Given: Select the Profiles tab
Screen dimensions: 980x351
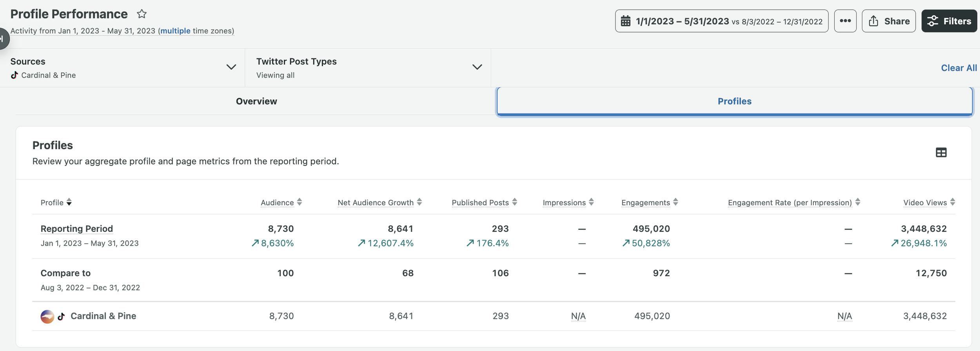Looking at the screenshot, I should (735, 101).
